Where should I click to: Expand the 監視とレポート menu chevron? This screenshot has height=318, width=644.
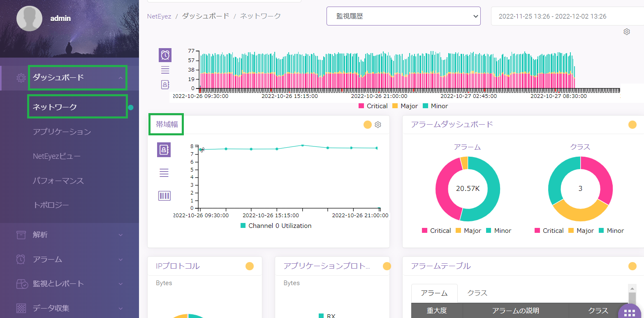(120, 283)
